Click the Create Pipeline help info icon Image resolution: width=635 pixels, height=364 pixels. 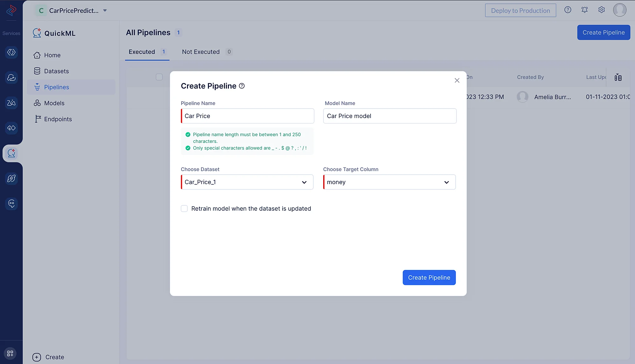[242, 86]
